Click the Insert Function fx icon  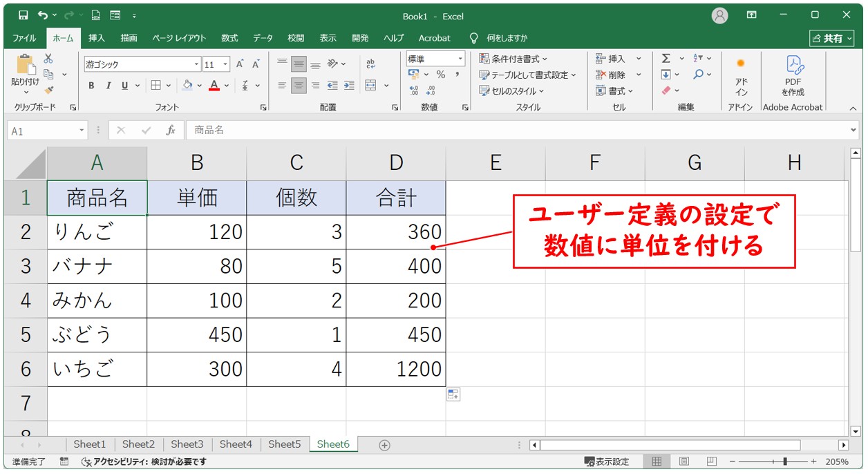coord(170,131)
